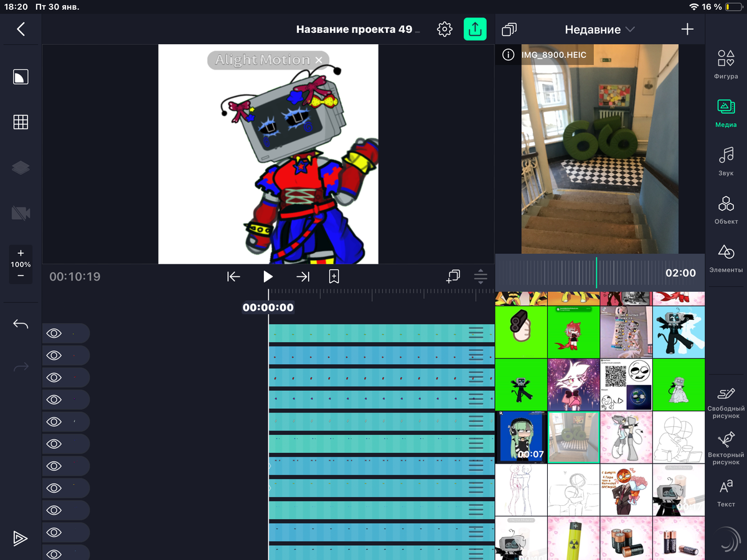The image size is (747, 560).
Task: Open the Объект objects tab
Action: (x=726, y=210)
